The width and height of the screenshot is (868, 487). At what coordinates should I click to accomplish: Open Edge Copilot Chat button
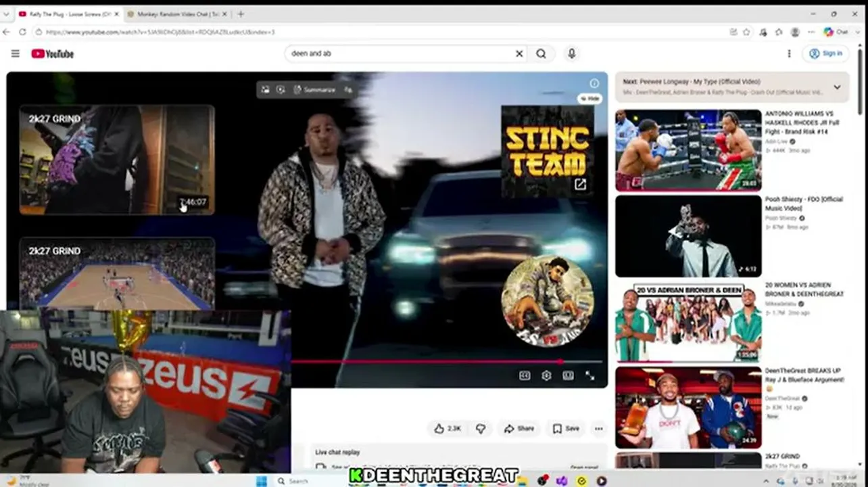[x=836, y=32]
